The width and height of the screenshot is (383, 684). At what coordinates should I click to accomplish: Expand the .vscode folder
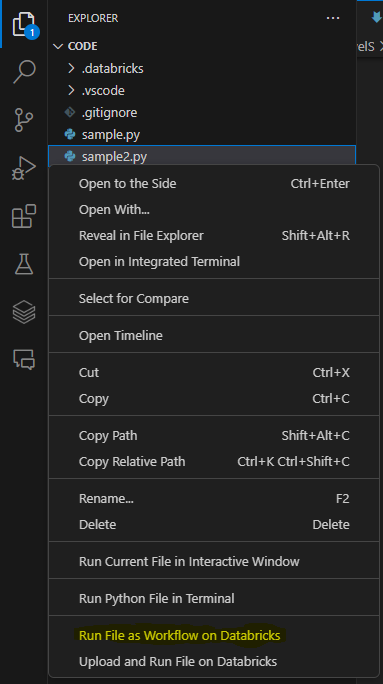point(71,90)
